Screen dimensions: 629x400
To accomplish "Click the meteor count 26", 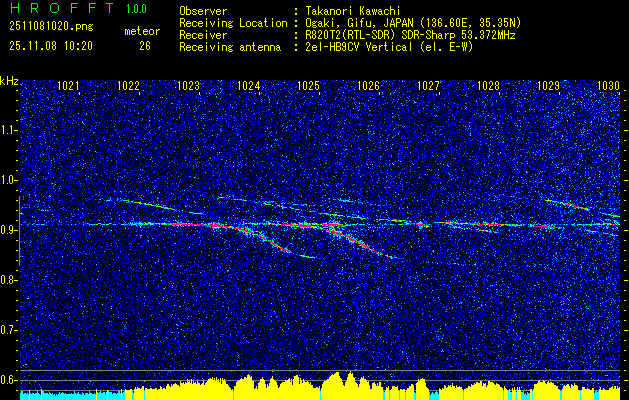I will 145,46.
